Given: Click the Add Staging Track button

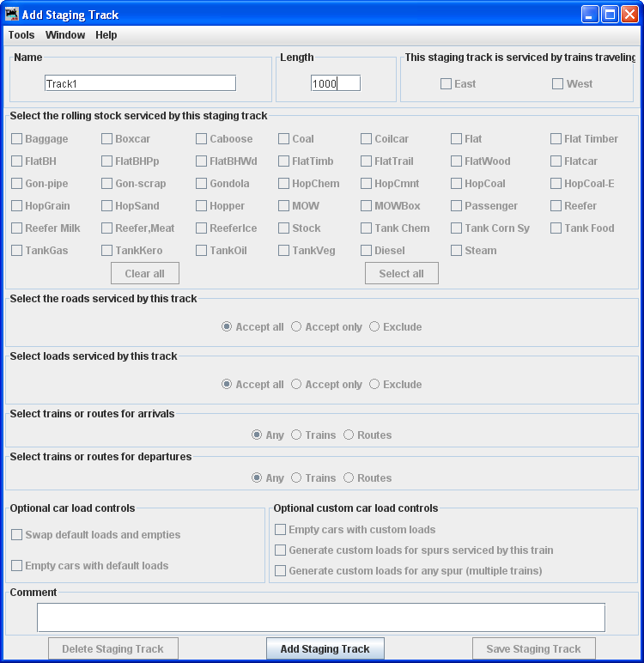Looking at the screenshot, I should (325, 649).
